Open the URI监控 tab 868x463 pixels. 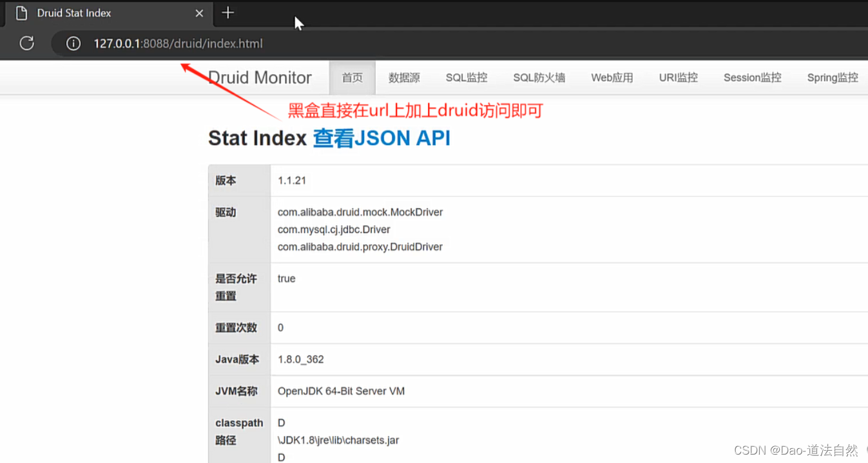pyautogui.click(x=678, y=77)
